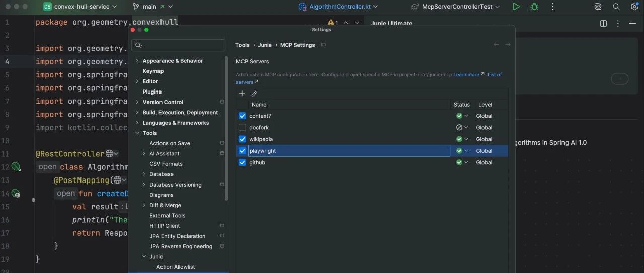Collapse the Junie settings node
The width and height of the screenshot is (644, 273).
[144, 257]
